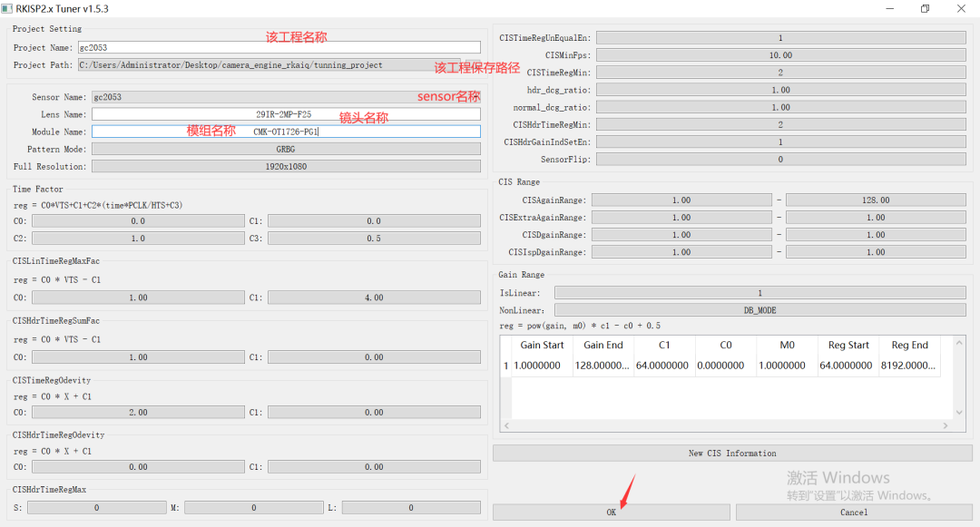Screen dimensions: 980x527
Task: Click the Cancel button
Action: point(853,512)
